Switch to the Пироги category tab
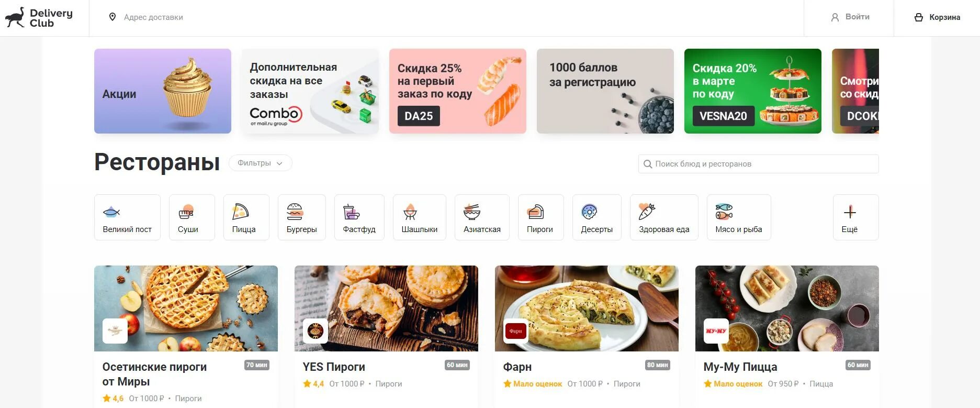This screenshot has width=980, height=408. coord(540,217)
